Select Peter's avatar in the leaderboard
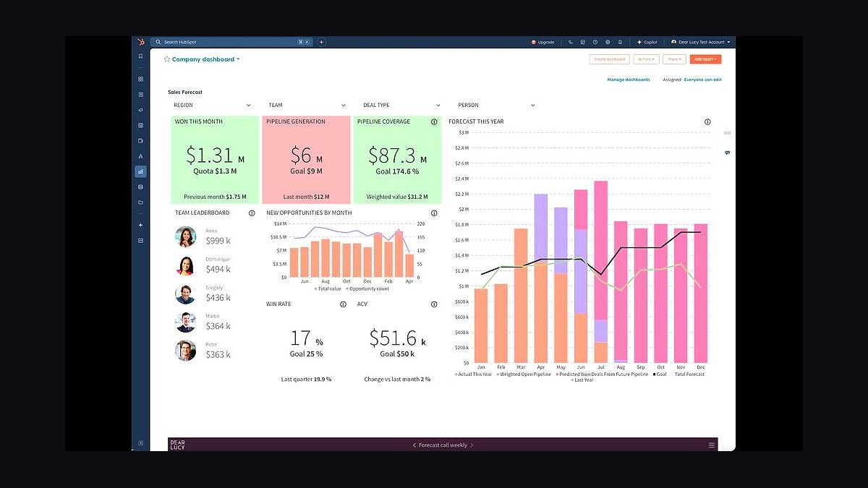Viewport: 868px width, 488px height. point(186,351)
